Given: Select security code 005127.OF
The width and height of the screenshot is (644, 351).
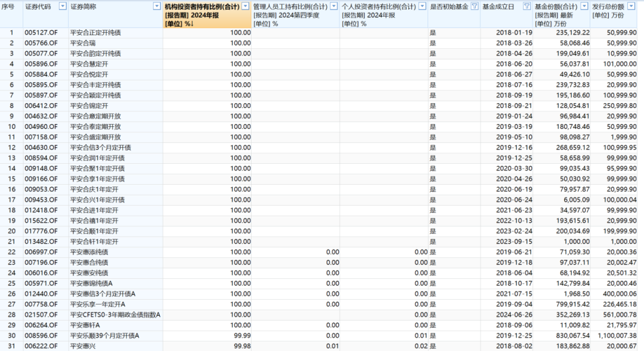Looking at the screenshot, I should coord(41,32).
